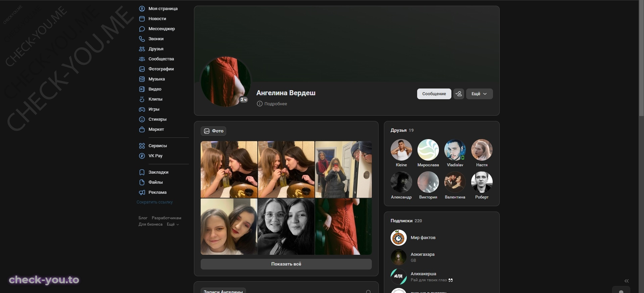Open the Новости news icon

tap(142, 19)
